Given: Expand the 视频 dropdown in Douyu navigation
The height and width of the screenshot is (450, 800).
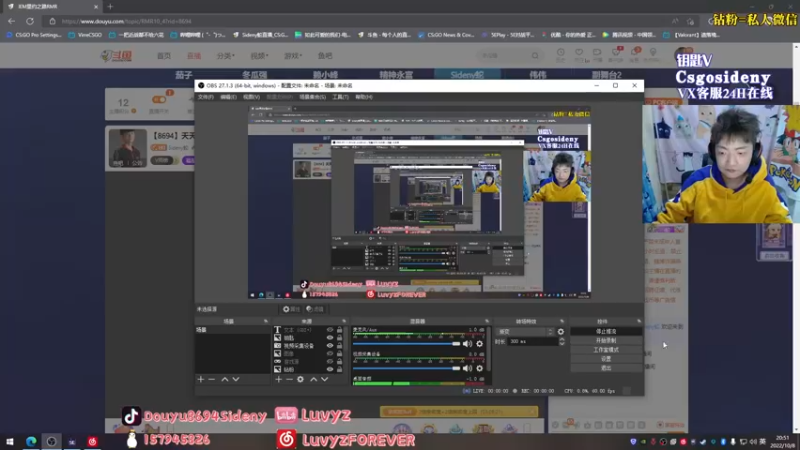Looking at the screenshot, I should (x=259, y=56).
